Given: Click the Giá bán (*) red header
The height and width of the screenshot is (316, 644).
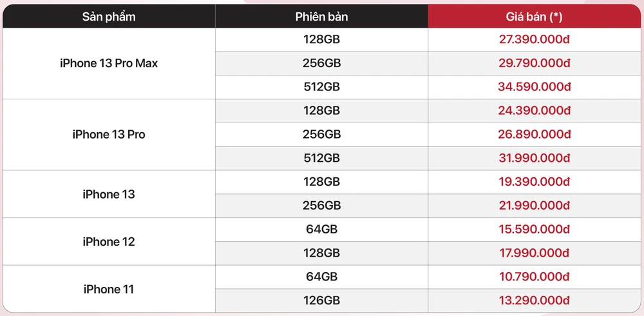Looking at the screenshot, I should [x=535, y=17].
